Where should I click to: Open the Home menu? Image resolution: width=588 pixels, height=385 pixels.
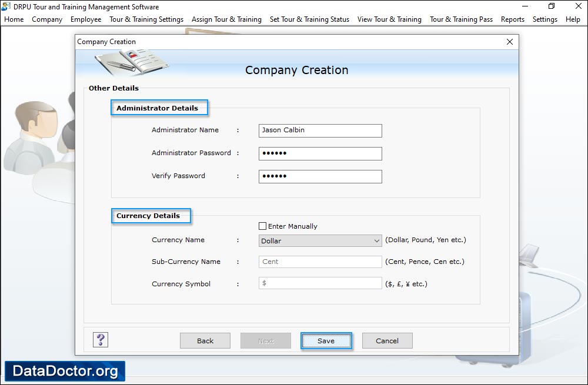[14, 19]
